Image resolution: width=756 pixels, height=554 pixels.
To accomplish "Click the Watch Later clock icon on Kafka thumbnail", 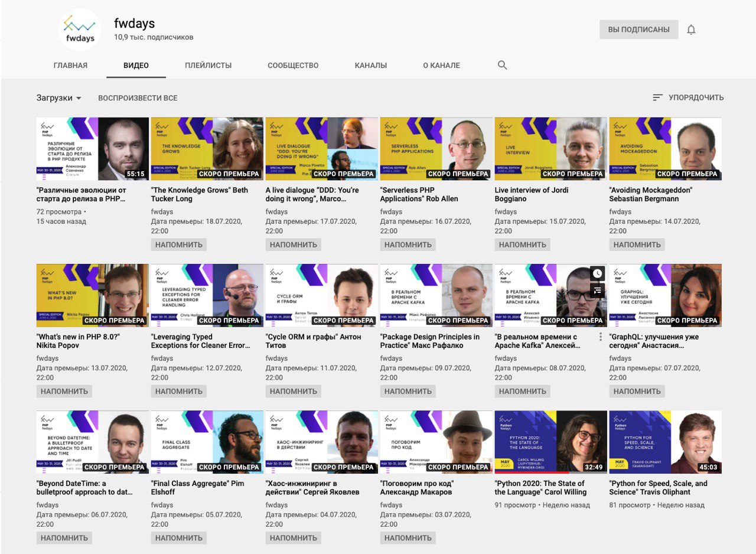I will 597,273.
